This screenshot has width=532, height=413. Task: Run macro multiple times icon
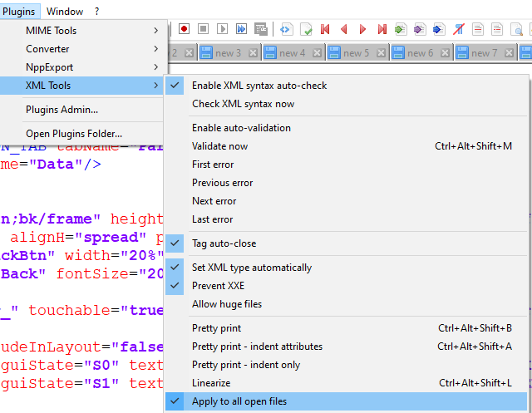[x=241, y=29]
